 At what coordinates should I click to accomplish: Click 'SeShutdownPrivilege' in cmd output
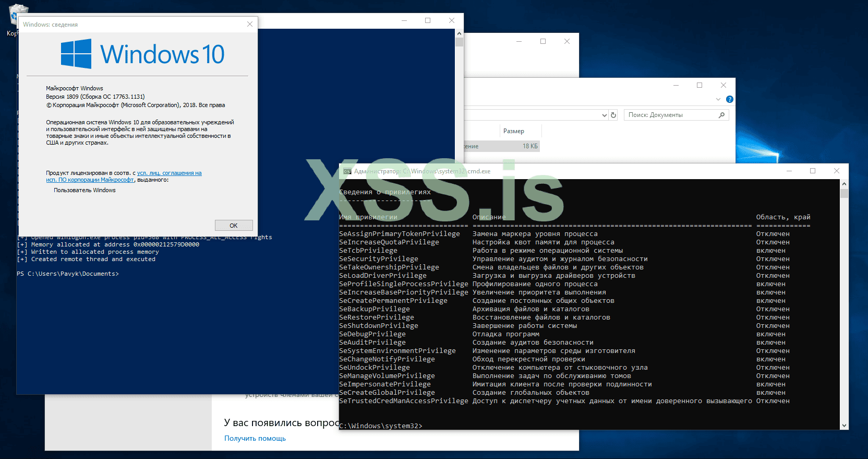tap(379, 326)
